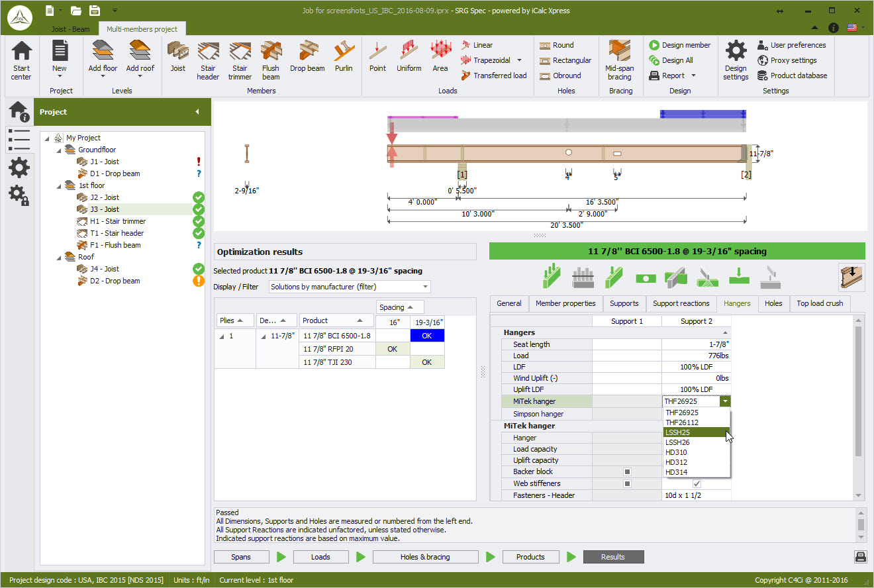Toggle Web stiffeners checkbox for Support 1
This screenshot has height=588, width=874.
[x=627, y=484]
